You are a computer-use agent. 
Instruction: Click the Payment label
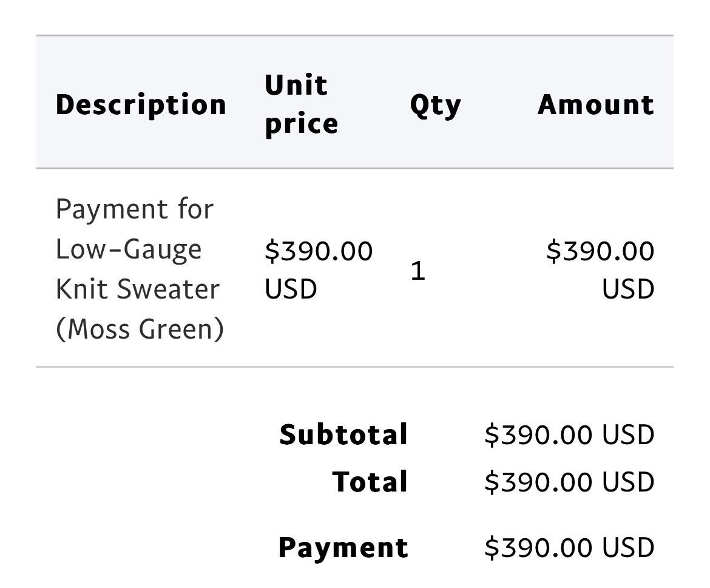(x=343, y=548)
